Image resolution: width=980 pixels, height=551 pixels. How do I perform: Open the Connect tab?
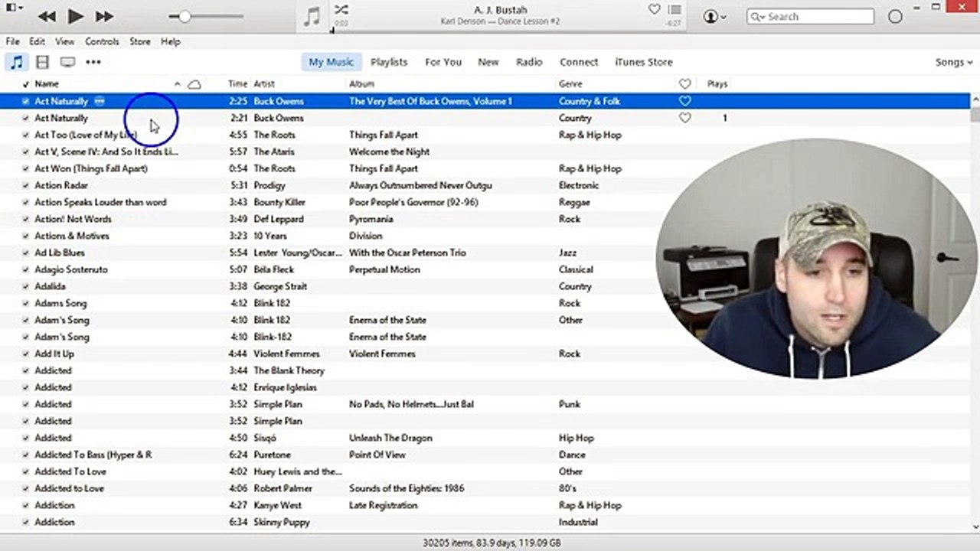coord(579,62)
